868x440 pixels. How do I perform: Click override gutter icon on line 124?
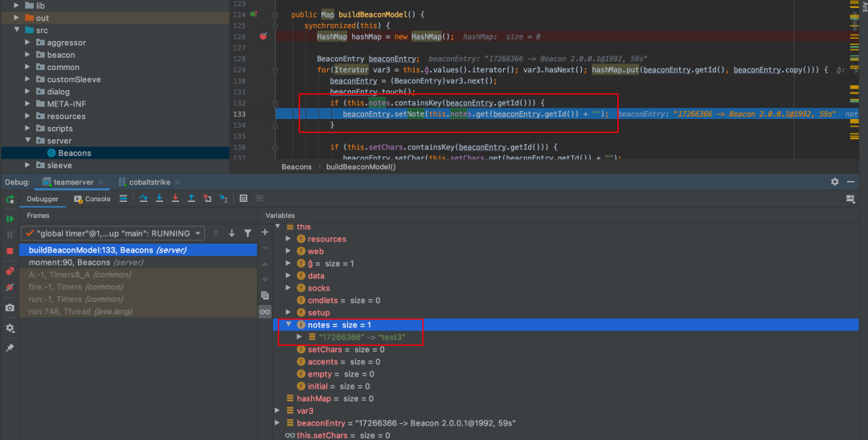point(253,14)
